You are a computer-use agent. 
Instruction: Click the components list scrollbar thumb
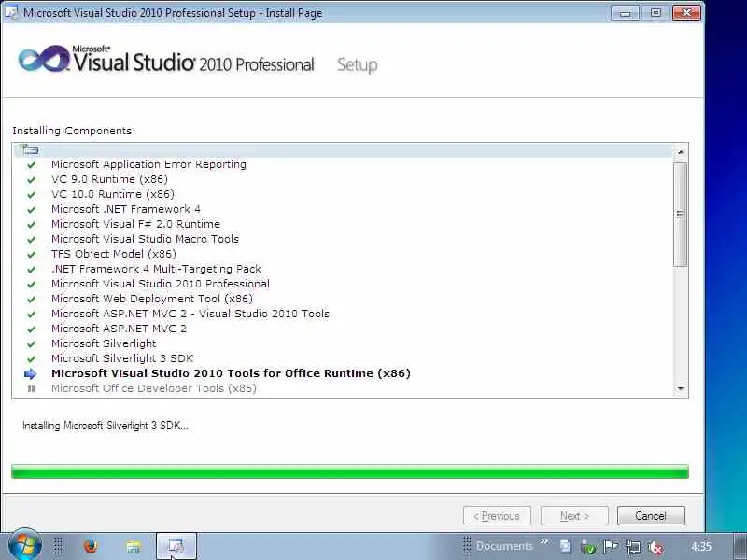tap(681, 215)
